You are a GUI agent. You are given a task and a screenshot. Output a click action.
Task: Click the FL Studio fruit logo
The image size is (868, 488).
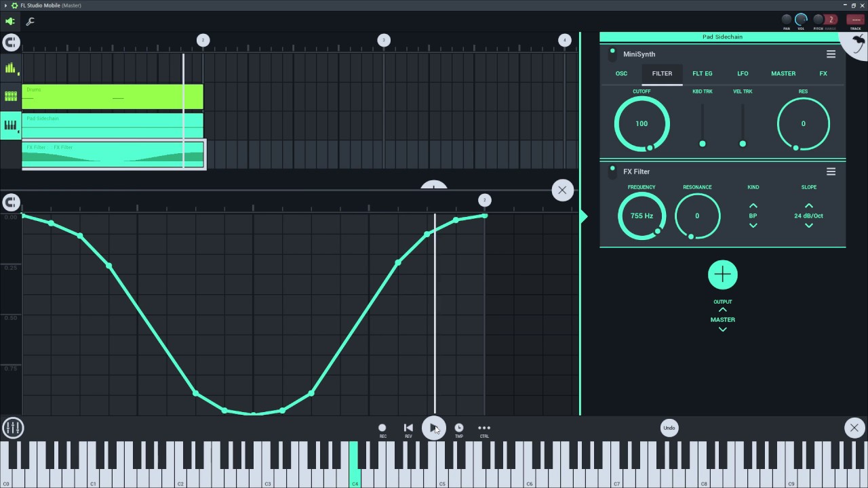[856, 45]
